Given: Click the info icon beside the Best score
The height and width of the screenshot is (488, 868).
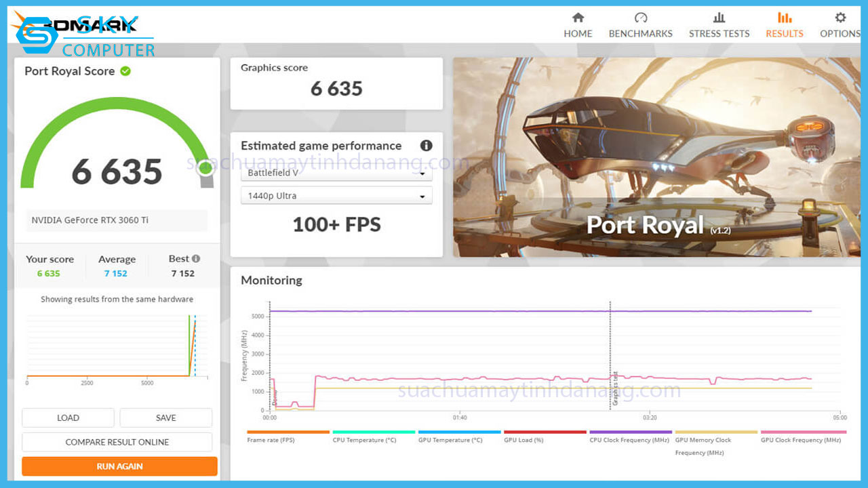Looking at the screenshot, I should pyautogui.click(x=197, y=258).
